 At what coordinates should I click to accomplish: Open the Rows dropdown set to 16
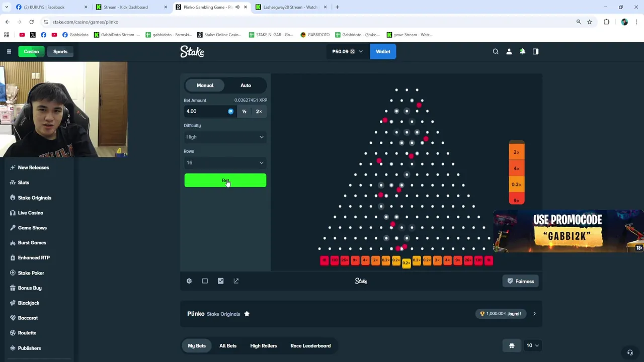click(225, 162)
